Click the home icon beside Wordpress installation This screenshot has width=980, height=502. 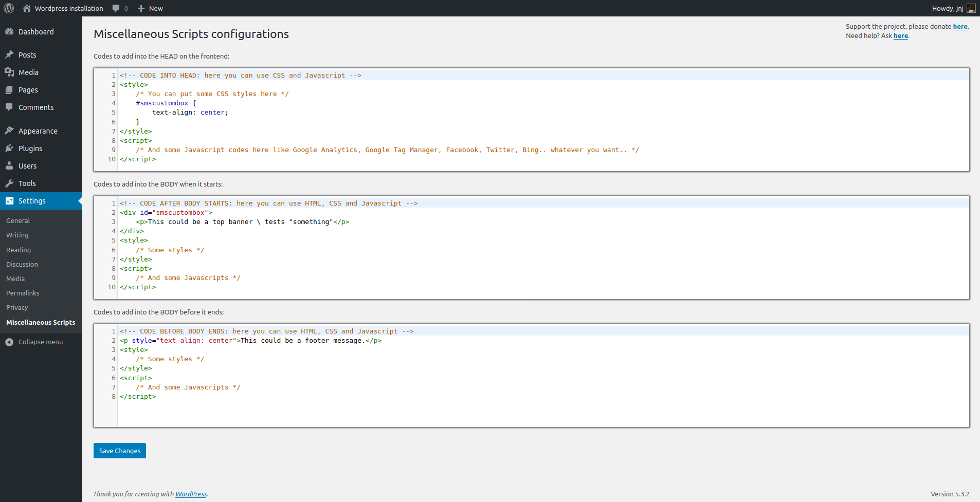[x=27, y=8]
